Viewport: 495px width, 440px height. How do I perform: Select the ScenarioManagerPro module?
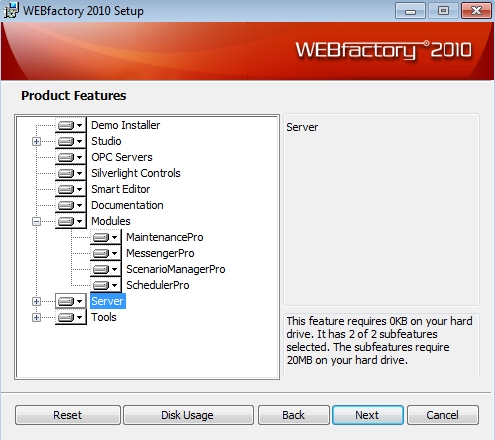[x=176, y=269]
